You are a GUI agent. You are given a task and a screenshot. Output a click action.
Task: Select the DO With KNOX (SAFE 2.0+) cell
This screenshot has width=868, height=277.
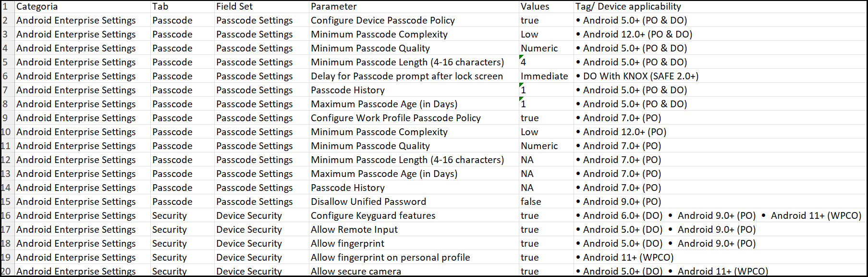click(x=721, y=76)
